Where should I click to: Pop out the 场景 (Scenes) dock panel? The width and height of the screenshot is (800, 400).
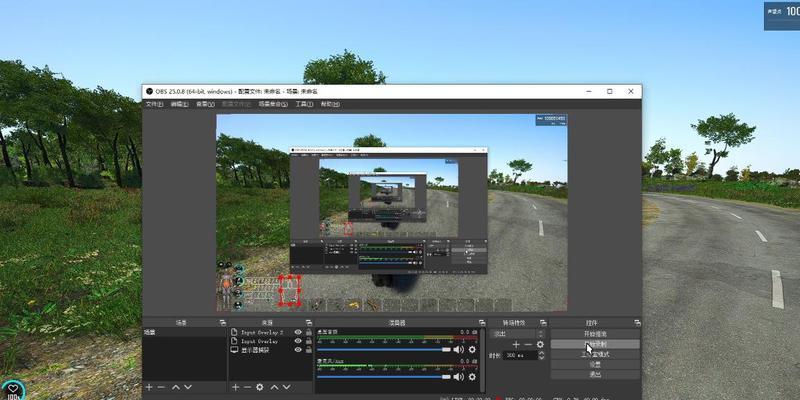tap(222, 323)
